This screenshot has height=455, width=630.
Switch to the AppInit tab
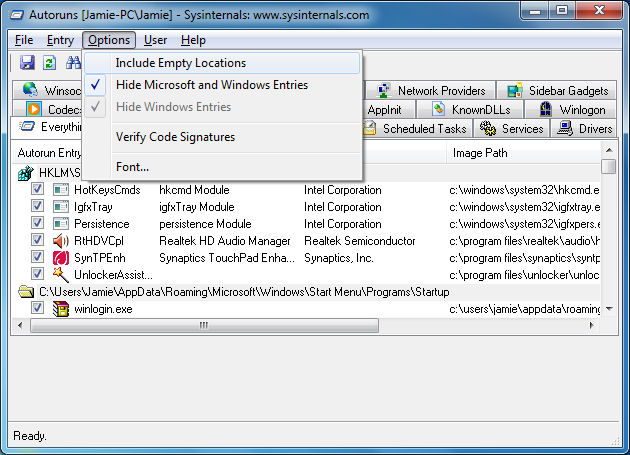(388, 109)
